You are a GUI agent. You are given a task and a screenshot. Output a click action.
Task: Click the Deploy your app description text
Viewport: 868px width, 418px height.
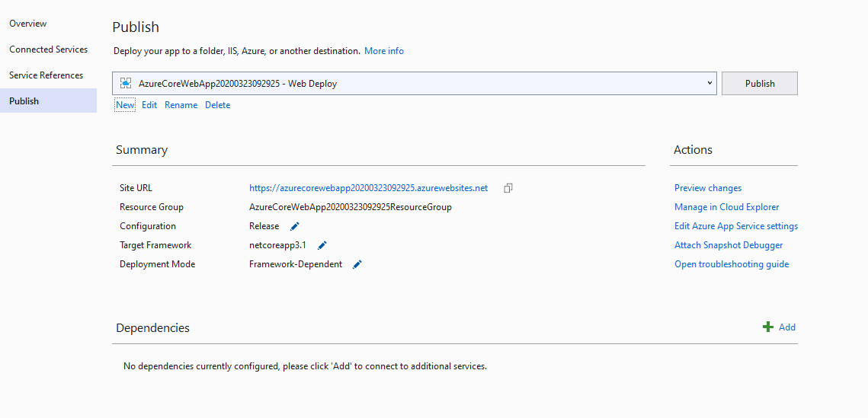[237, 51]
